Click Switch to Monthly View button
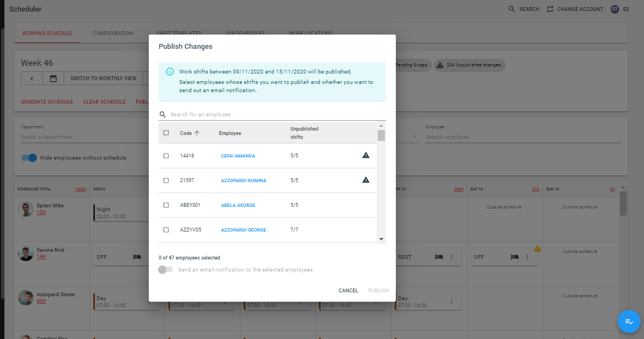Viewport: 644px width, 339px height. (103, 78)
